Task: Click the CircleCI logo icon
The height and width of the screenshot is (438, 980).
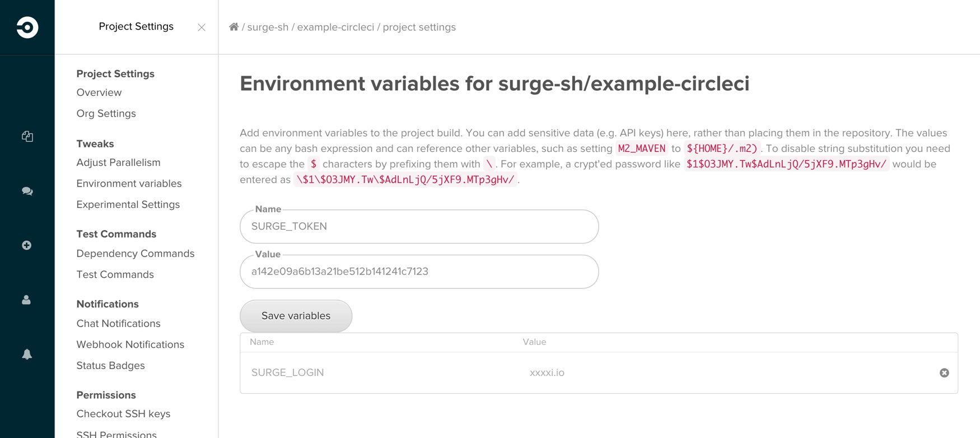Action: coord(27,27)
